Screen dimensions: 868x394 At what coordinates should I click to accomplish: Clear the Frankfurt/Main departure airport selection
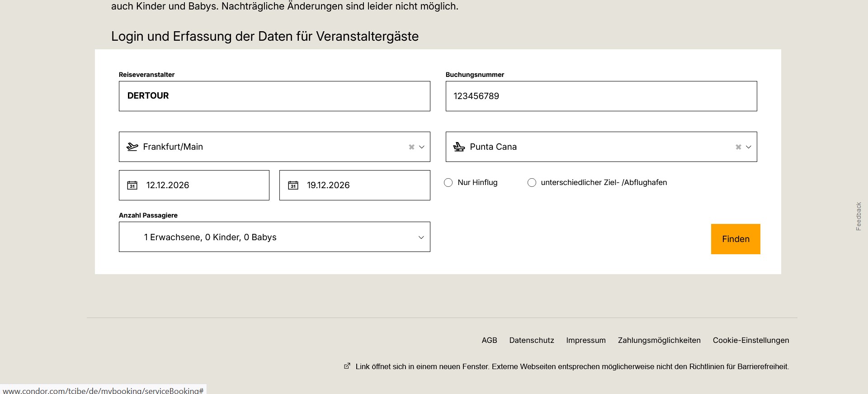coord(411,147)
